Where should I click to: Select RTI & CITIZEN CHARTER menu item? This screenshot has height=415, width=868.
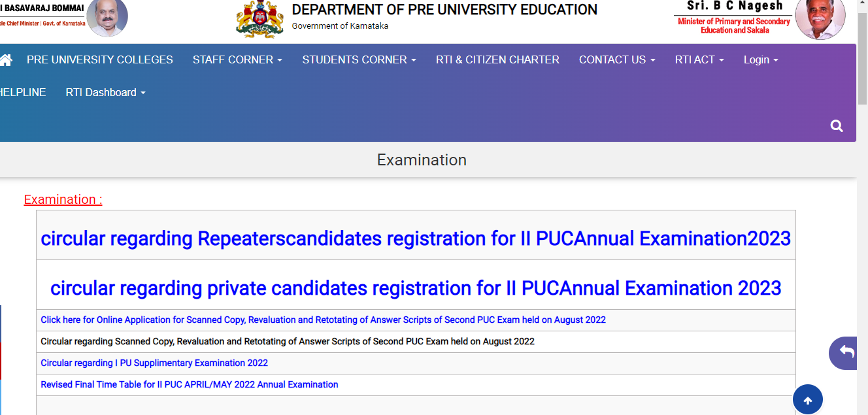pyautogui.click(x=497, y=59)
